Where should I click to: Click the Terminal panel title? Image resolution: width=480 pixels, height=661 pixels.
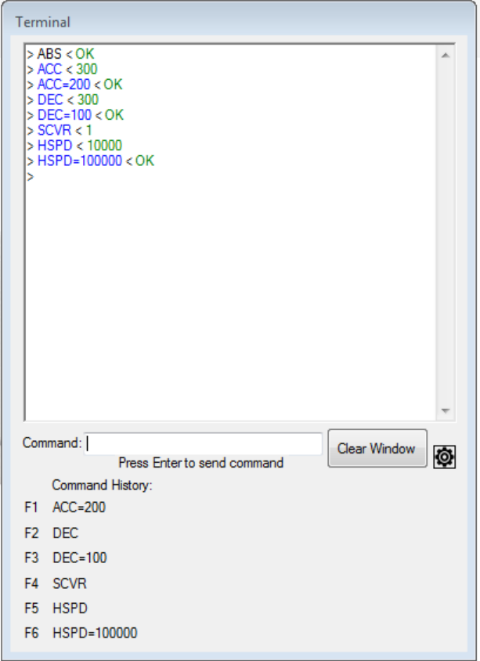pos(43,22)
